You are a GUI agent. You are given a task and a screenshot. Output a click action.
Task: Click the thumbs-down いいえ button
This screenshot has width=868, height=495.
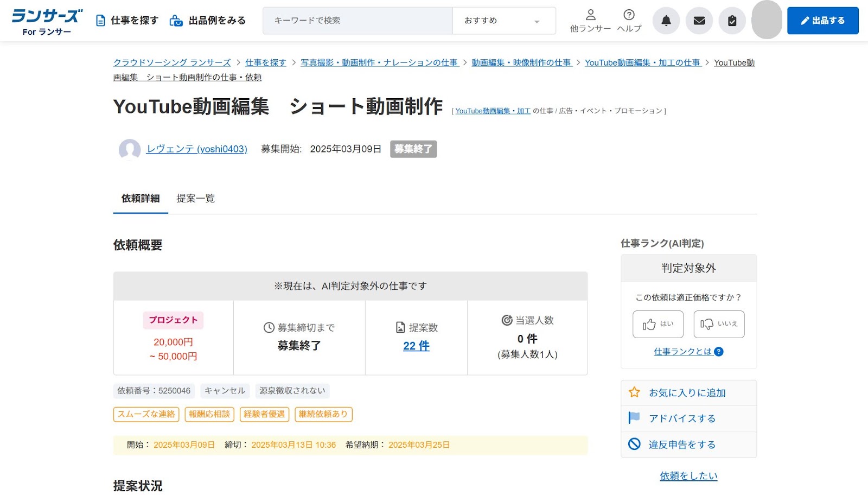719,324
